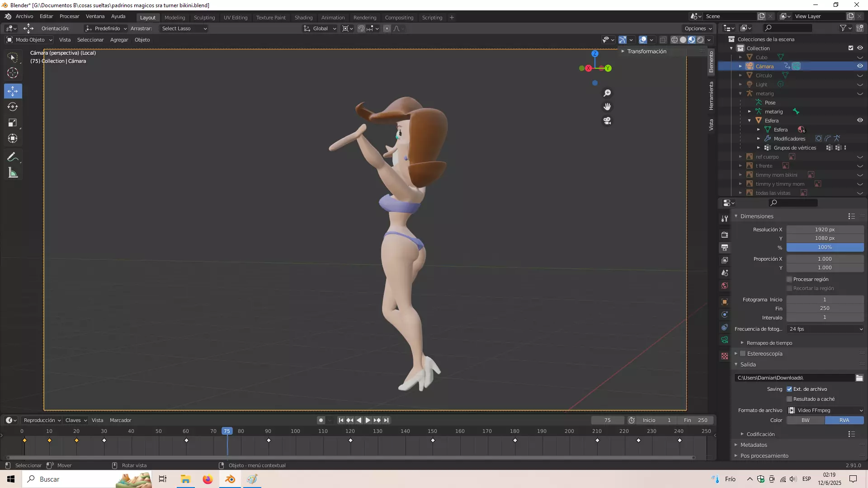This screenshot has height=488, width=868.
Task: Play the animation in reverse
Action: point(359,420)
